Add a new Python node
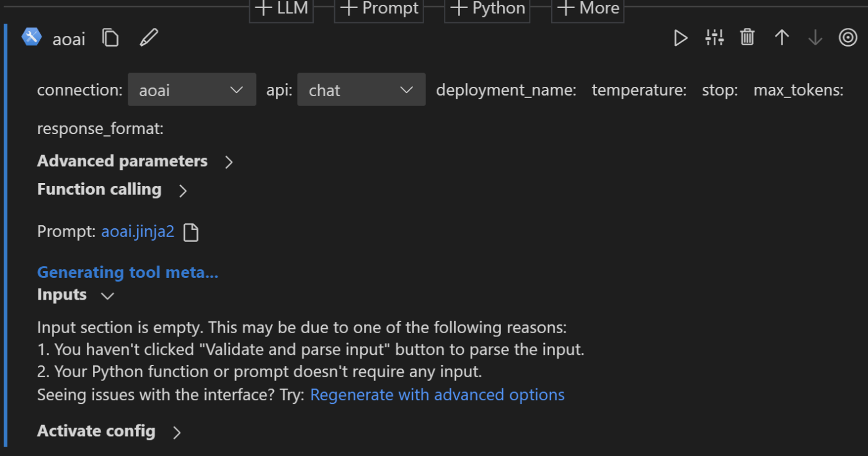This screenshot has width=868, height=456. [487, 9]
